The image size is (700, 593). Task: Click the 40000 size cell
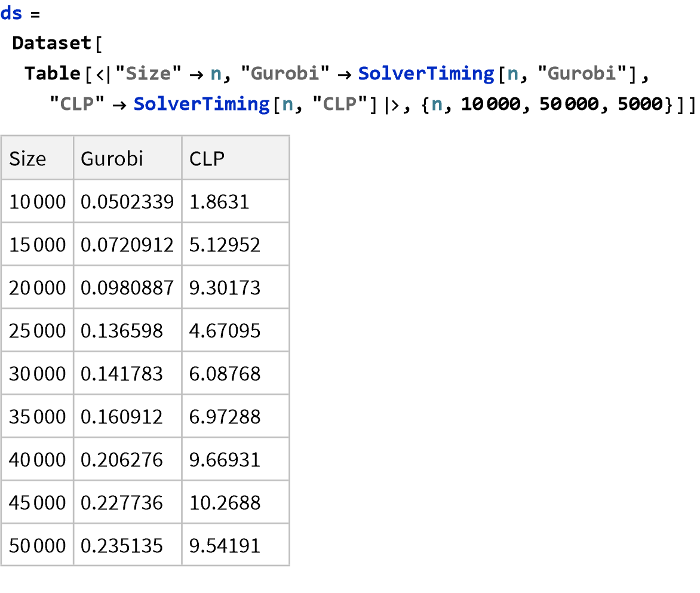click(x=38, y=460)
